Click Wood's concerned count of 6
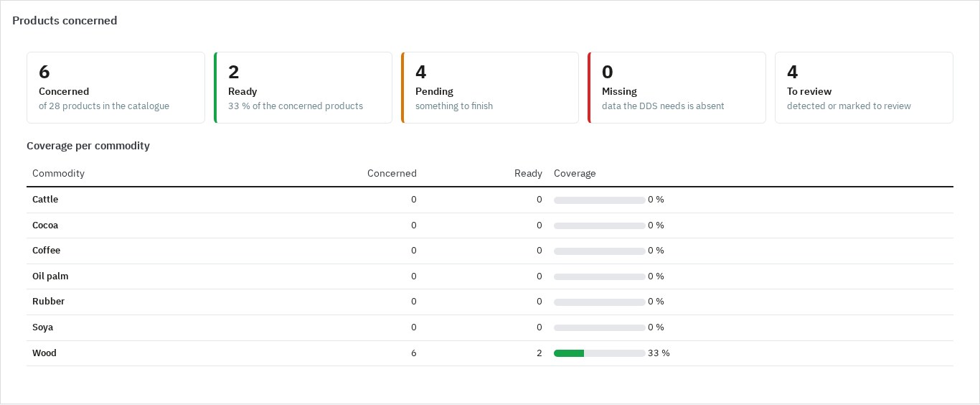This screenshot has width=980, height=405. (x=414, y=353)
